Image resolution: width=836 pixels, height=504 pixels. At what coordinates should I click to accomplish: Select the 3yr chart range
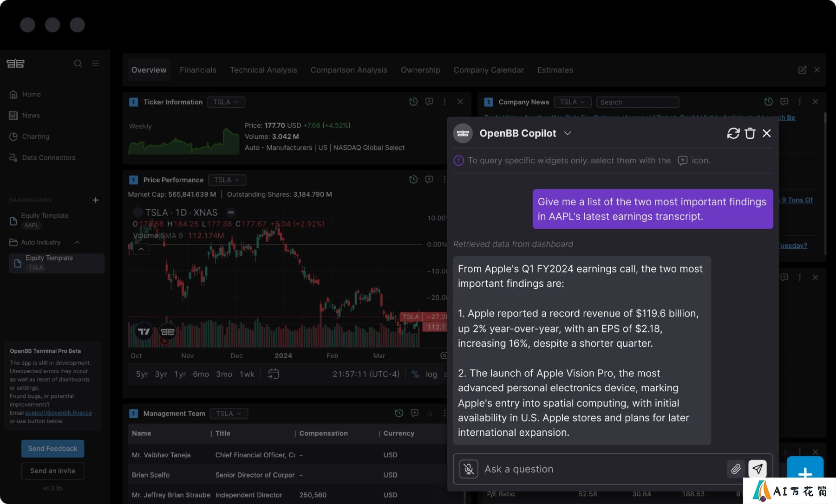pos(161,375)
